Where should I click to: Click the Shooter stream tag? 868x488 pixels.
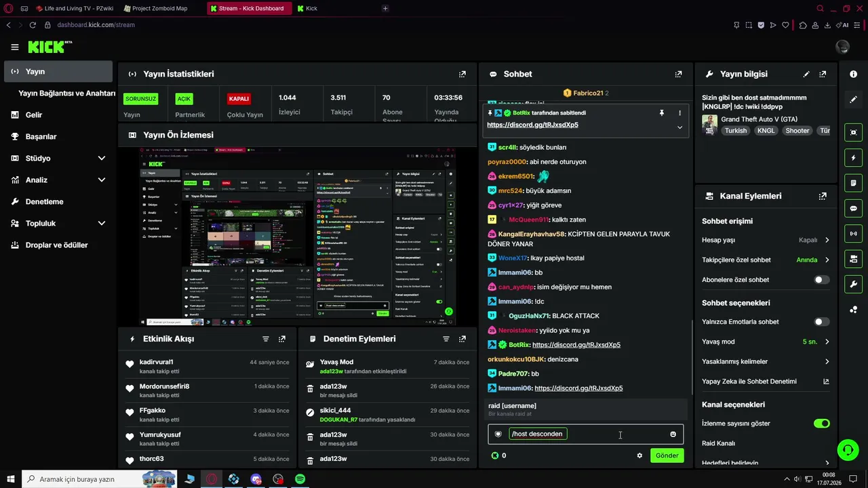click(x=797, y=131)
